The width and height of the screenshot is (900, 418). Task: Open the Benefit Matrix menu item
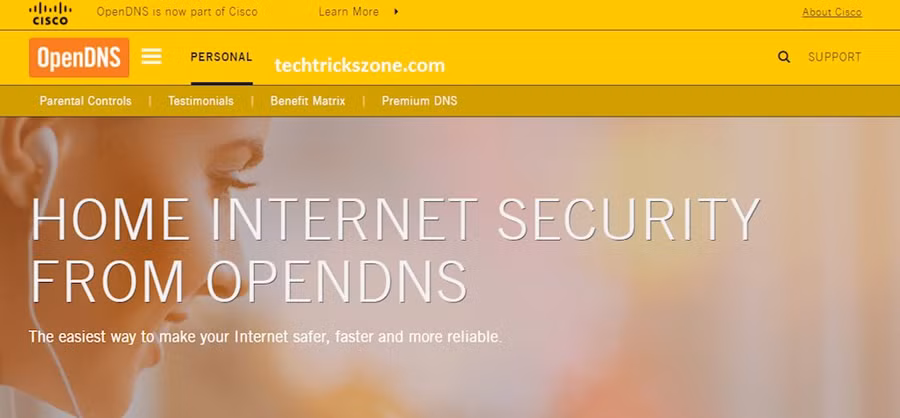(x=308, y=101)
